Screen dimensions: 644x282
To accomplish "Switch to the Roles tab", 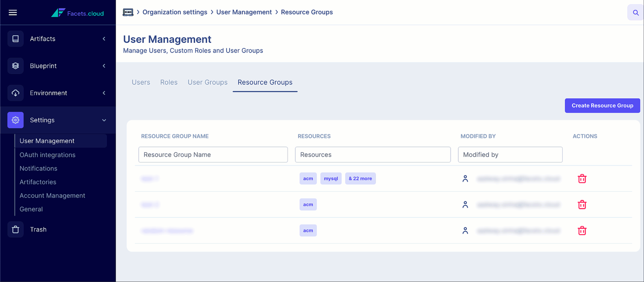I will pyautogui.click(x=169, y=82).
